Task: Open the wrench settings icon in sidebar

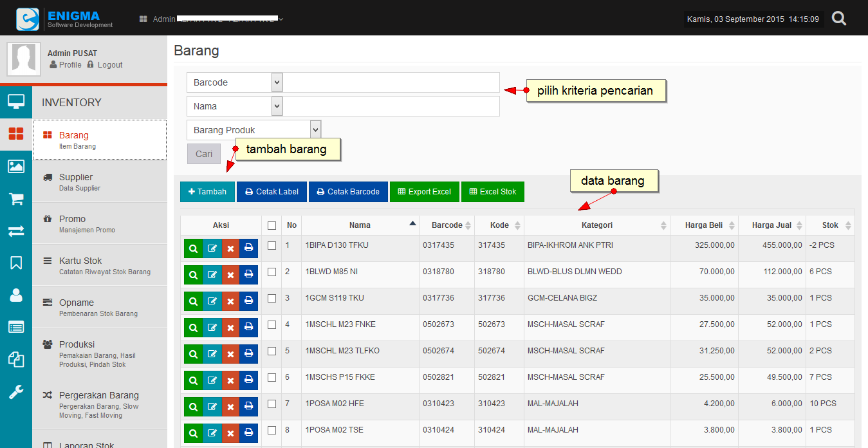Action: [16, 392]
